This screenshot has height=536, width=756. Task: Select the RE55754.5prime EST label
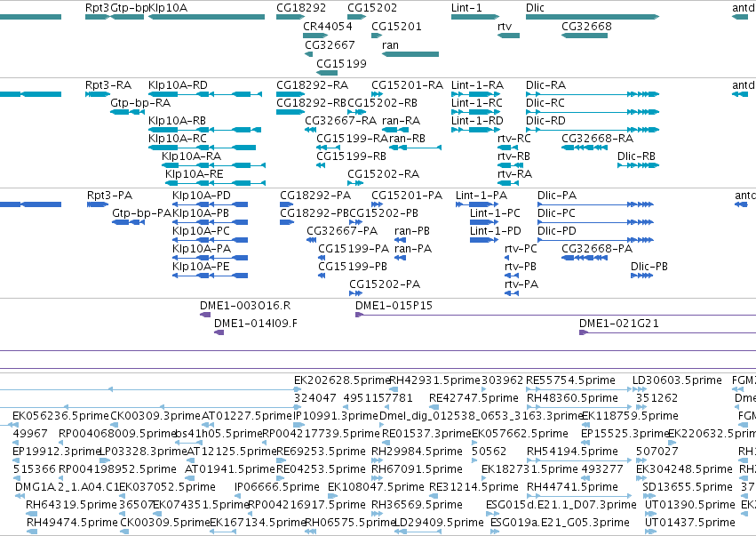click(x=571, y=380)
